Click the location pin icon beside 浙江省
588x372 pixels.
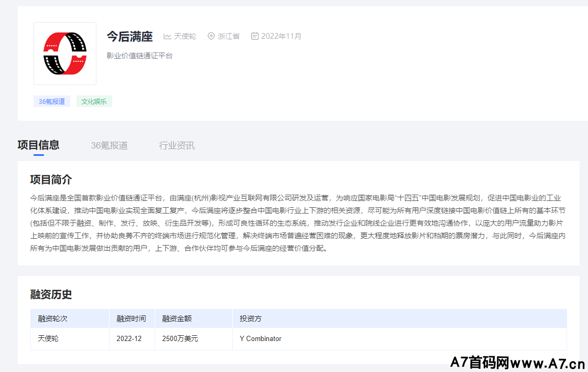pos(211,36)
